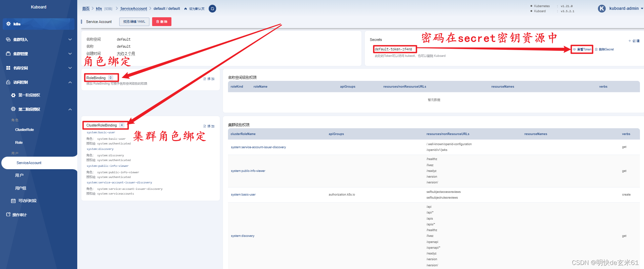Click the default / default breadcrumb text
644x269 pixels.
click(167, 9)
